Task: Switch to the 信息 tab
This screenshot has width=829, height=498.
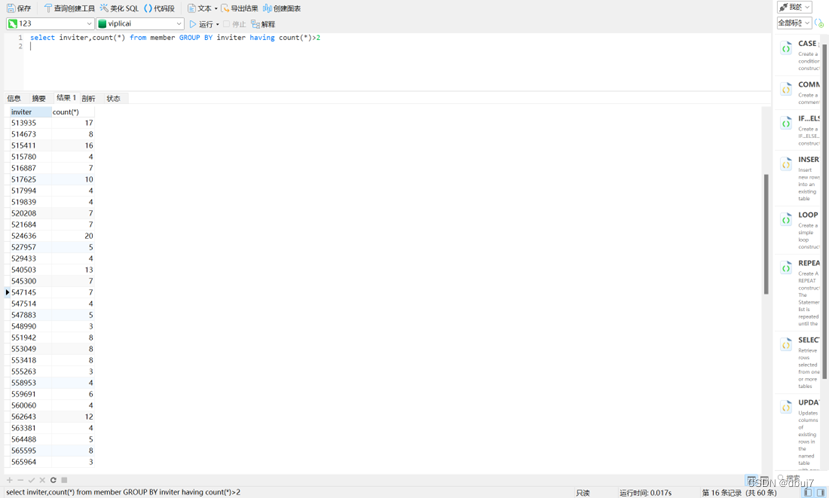Action: point(14,98)
